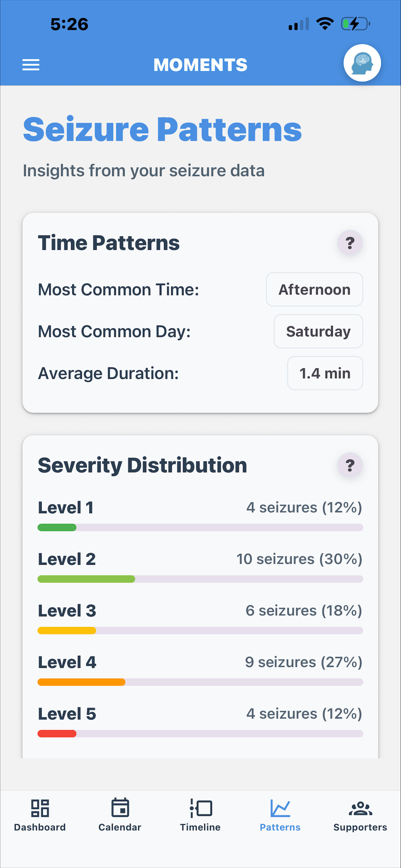Tap the Seizure Patterns page heading

[162, 130]
